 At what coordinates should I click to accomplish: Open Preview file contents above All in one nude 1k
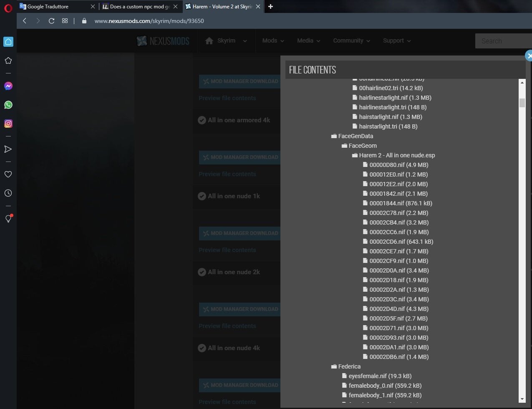tap(227, 174)
